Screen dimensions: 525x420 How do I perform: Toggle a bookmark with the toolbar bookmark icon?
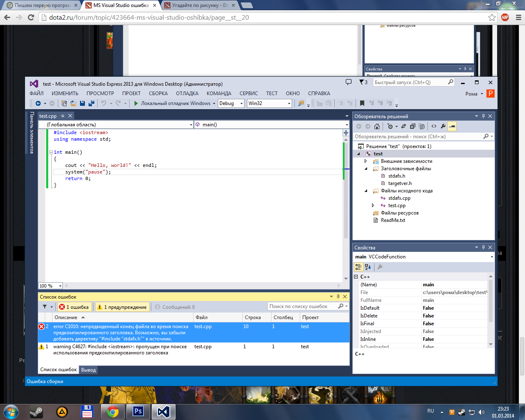tap(362, 103)
